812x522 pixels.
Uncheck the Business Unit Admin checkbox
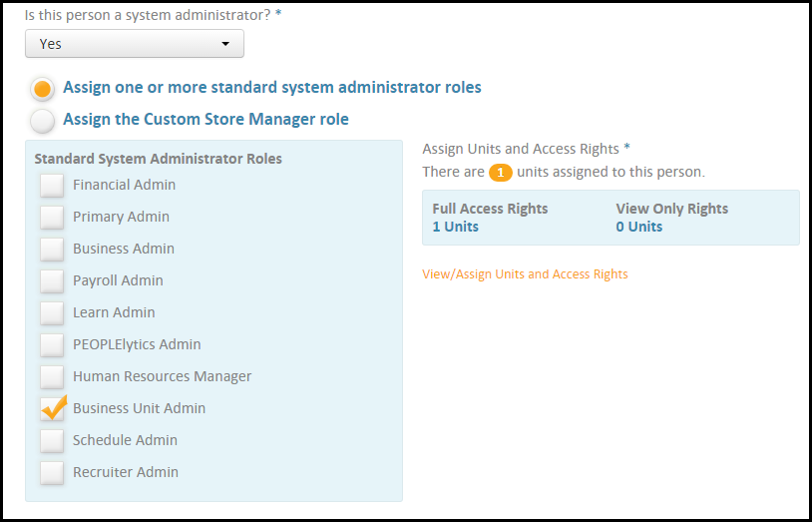click(x=52, y=408)
